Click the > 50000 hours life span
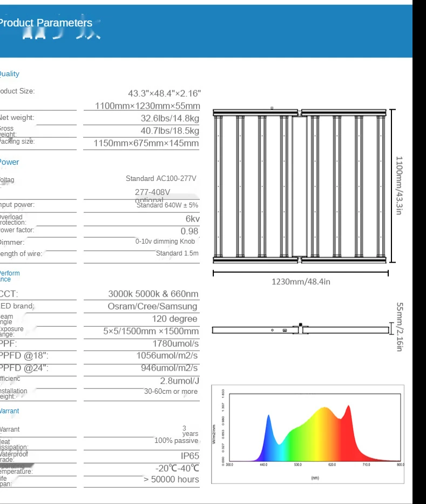The image size is (426, 504). (x=171, y=479)
